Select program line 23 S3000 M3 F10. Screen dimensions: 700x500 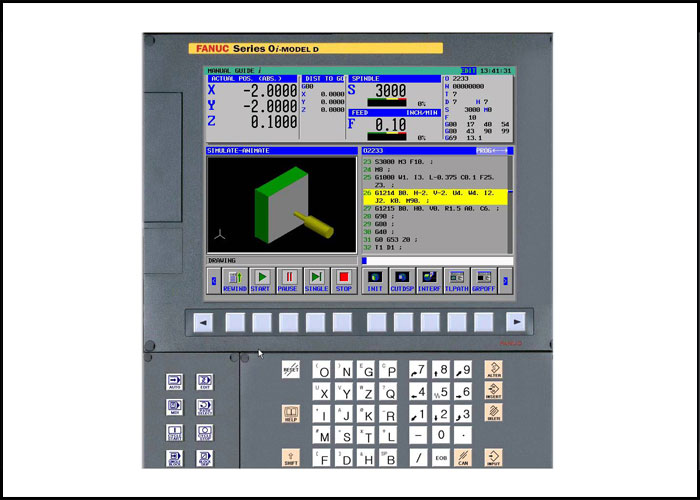[435, 162]
